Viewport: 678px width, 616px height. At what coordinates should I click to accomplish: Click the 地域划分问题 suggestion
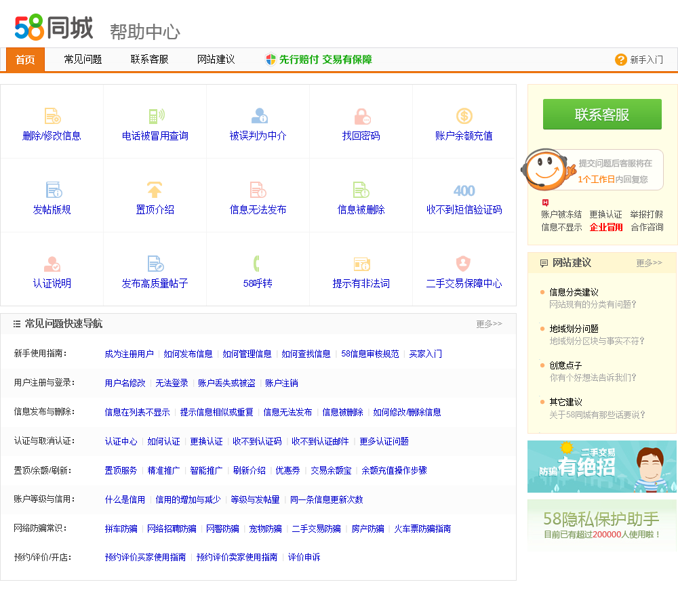(x=574, y=329)
